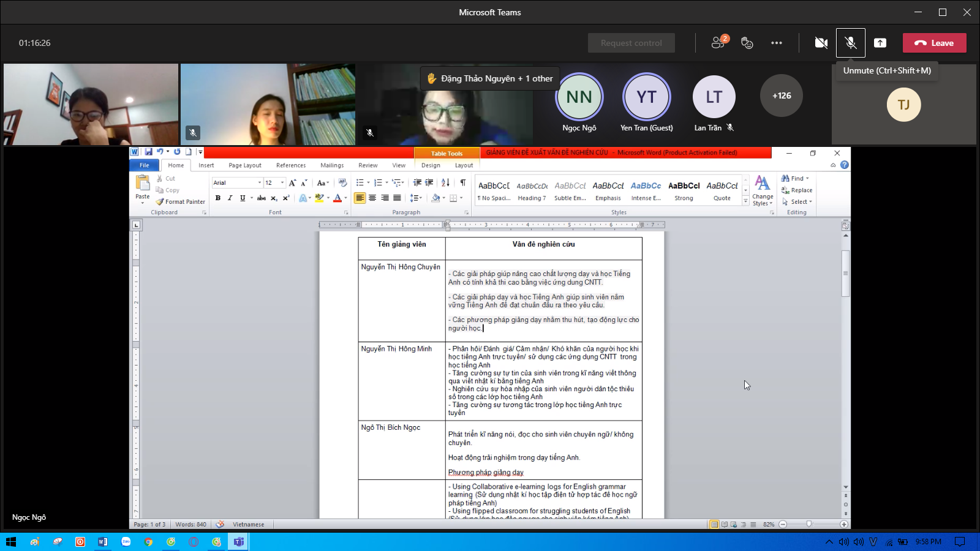Toggle bold formatting in Word ribbon
The height and width of the screenshot is (551, 980).
tap(218, 198)
